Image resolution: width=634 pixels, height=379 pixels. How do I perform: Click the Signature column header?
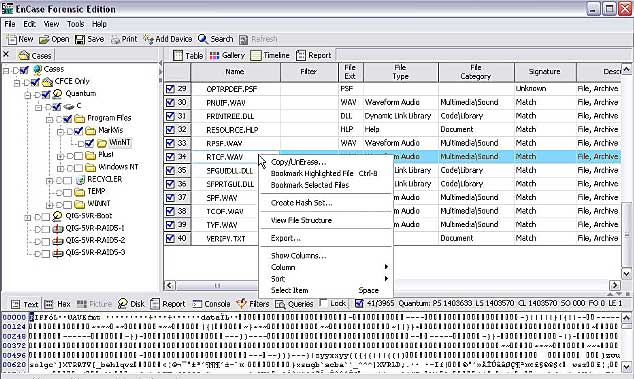(545, 72)
